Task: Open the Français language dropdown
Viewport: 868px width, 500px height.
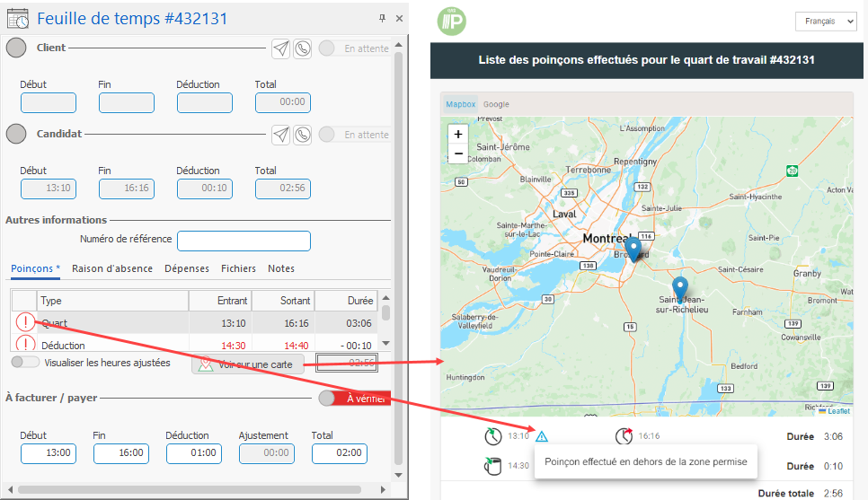Action: coord(826,22)
